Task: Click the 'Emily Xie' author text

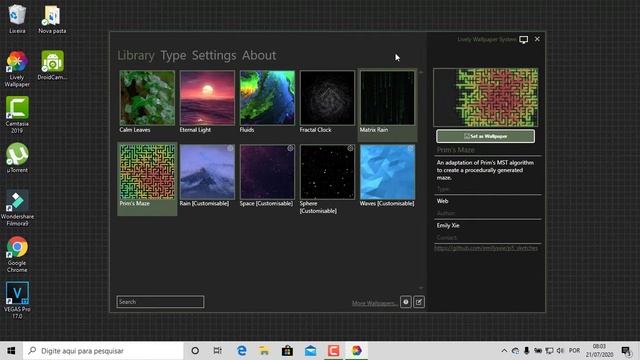Action: 448,225
